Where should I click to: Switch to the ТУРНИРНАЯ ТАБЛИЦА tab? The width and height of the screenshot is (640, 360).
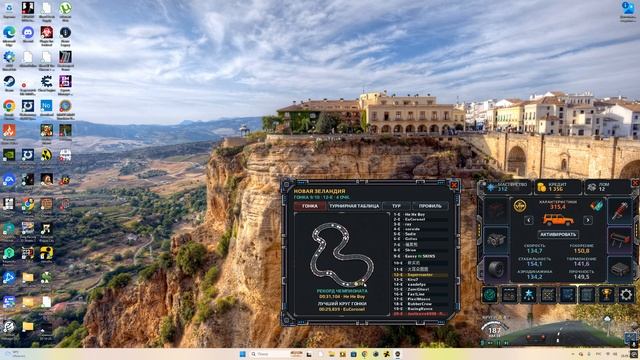point(354,206)
